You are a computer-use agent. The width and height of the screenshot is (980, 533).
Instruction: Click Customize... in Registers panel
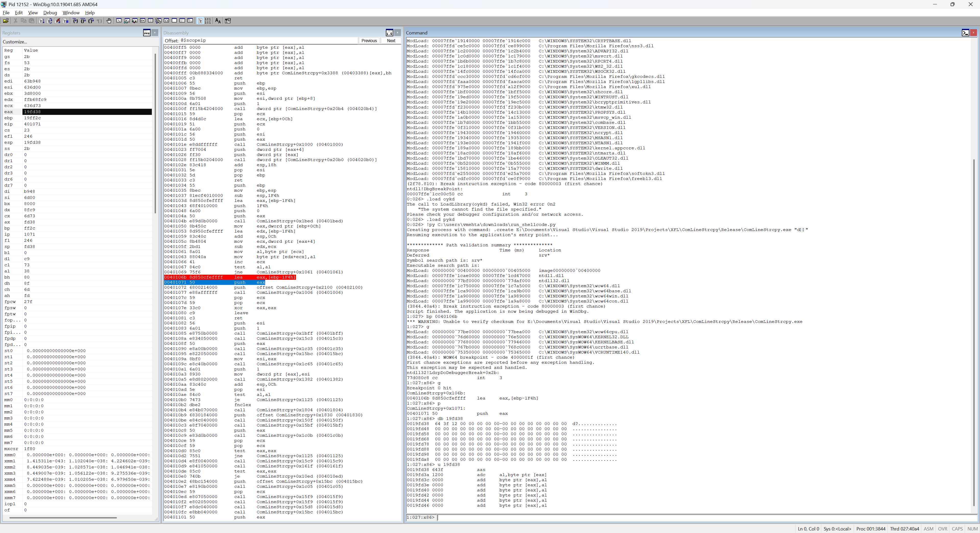coord(15,42)
